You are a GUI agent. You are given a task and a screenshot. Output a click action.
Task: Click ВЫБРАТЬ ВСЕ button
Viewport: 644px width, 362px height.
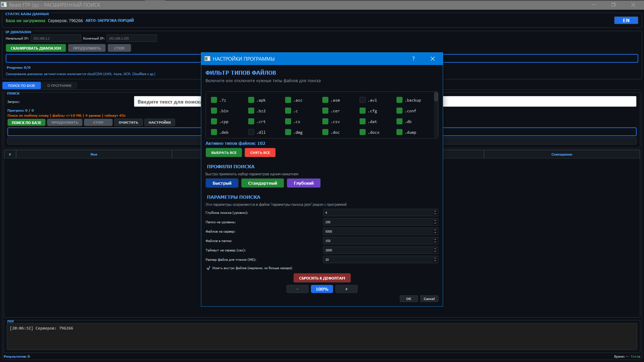[224, 153]
